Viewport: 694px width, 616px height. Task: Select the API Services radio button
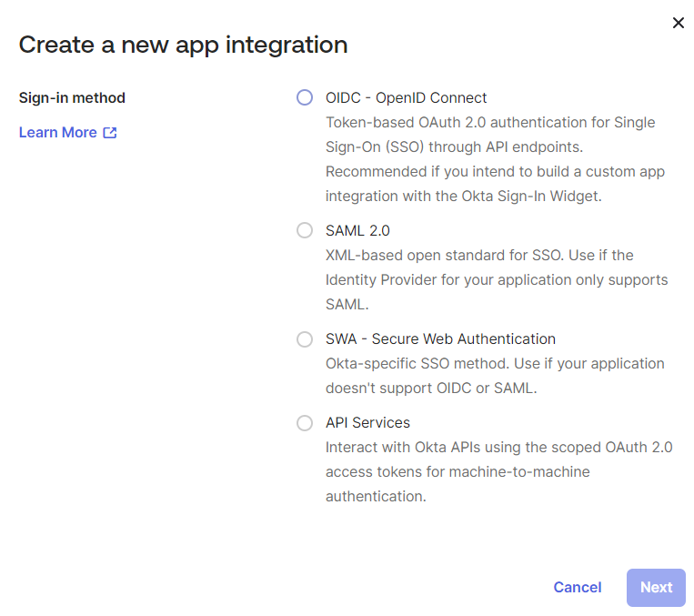point(305,423)
